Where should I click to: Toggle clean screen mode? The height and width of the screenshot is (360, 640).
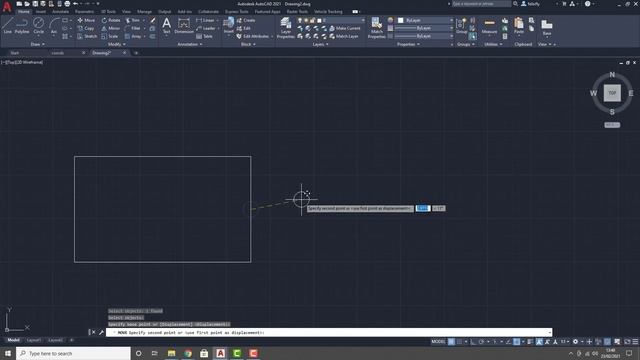tap(627, 342)
